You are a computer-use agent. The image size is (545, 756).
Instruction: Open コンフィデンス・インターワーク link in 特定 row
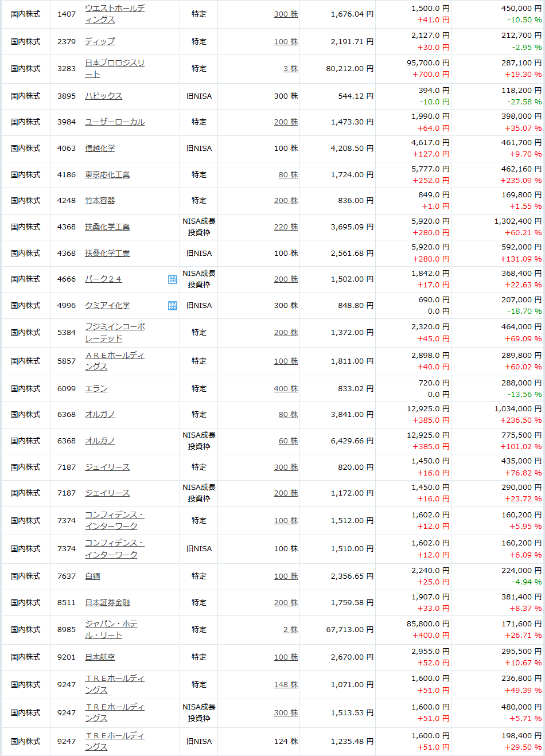coord(114,520)
